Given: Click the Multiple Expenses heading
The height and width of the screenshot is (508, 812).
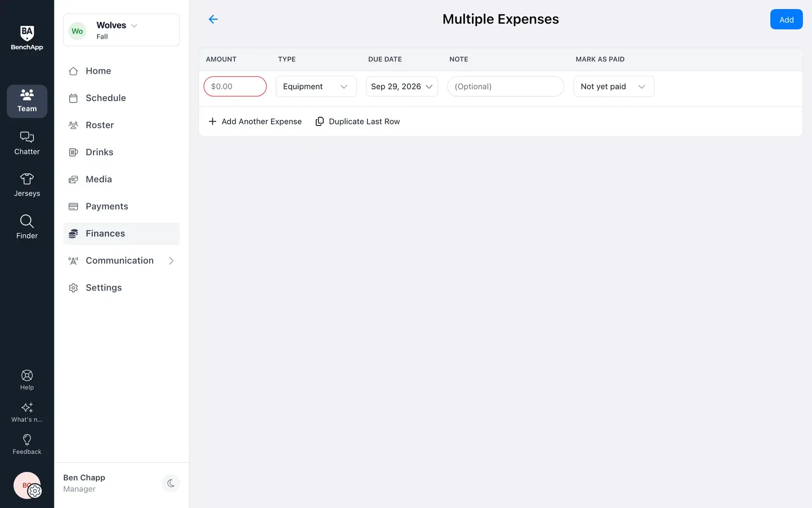Looking at the screenshot, I should click(x=500, y=19).
